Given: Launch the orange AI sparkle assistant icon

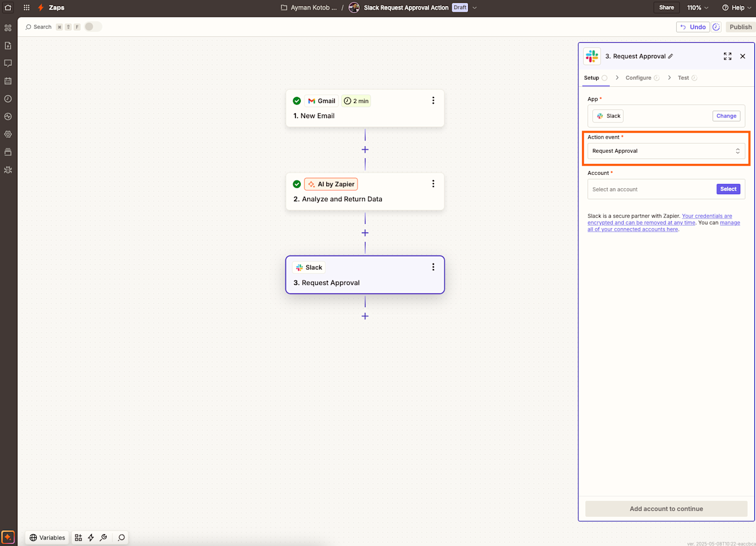Looking at the screenshot, I should 8,537.
